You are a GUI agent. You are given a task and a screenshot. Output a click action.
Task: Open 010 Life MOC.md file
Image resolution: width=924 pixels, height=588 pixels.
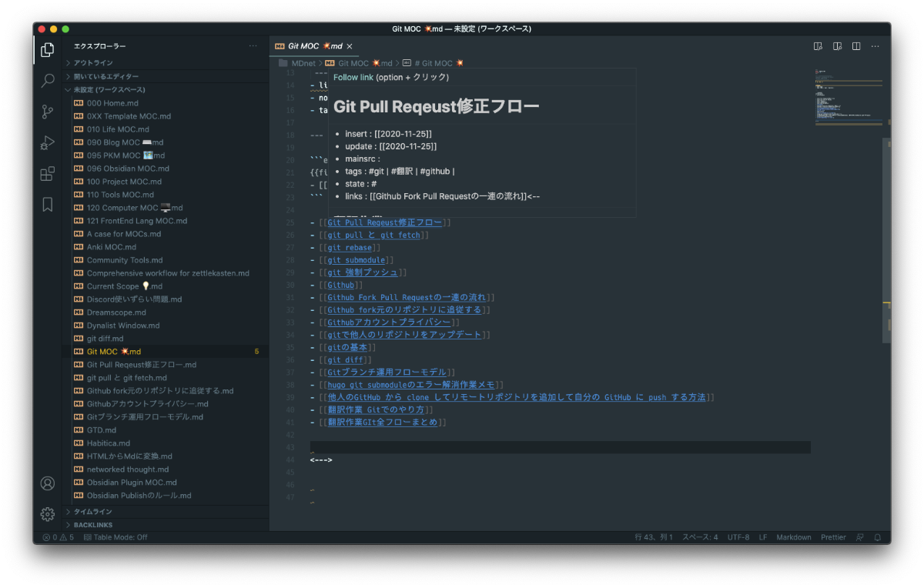166,129
